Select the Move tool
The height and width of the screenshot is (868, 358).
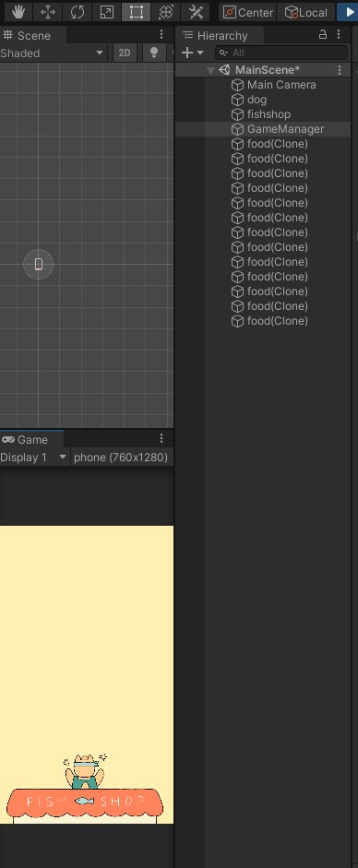tap(48, 12)
